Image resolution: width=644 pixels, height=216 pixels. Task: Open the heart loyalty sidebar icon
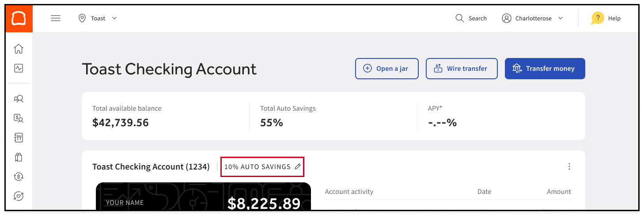(19, 196)
